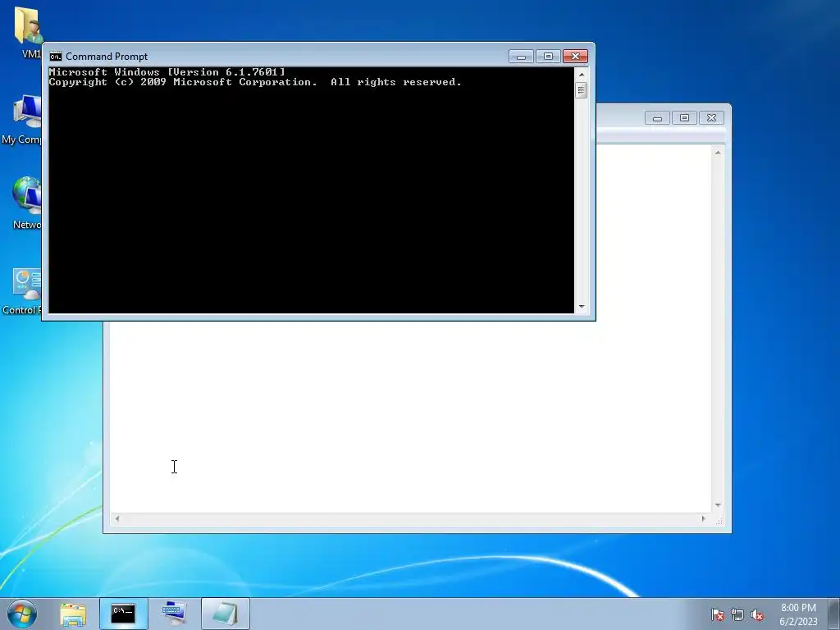Select the Network desktop icon
This screenshot has height=630, width=840.
click(x=26, y=203)
